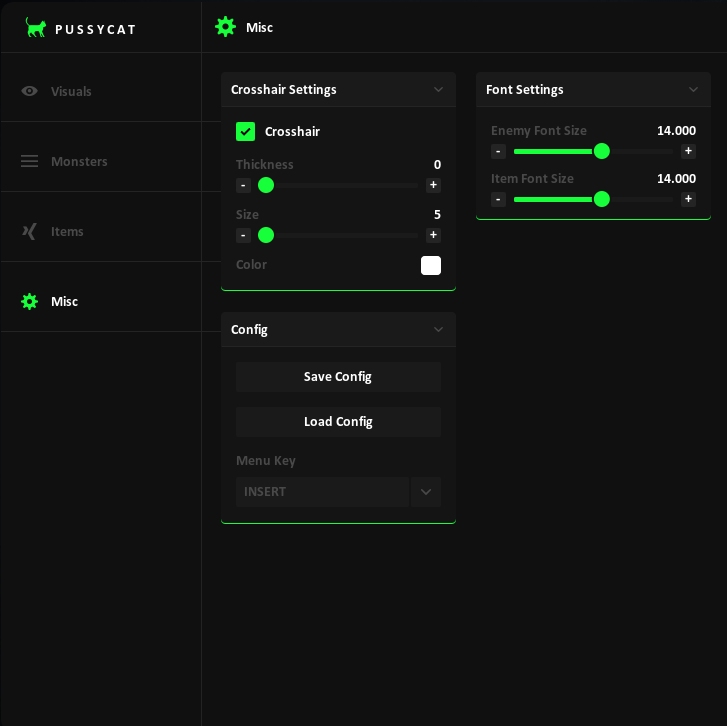727x726 pixels.
Task: Collapse the Crosshair Settings panel
Action: point(438,89)
